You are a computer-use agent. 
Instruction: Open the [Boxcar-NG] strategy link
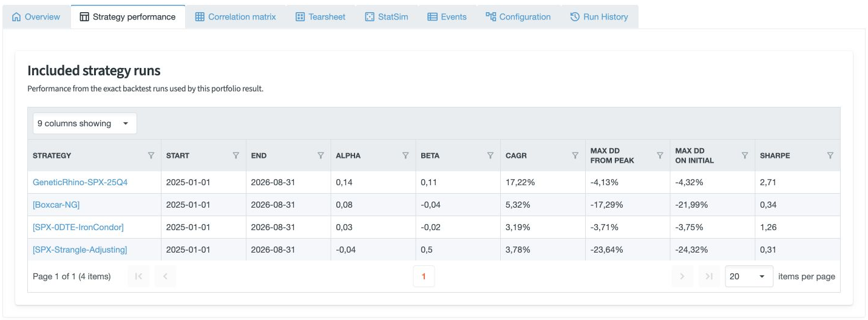coord(56,205)
